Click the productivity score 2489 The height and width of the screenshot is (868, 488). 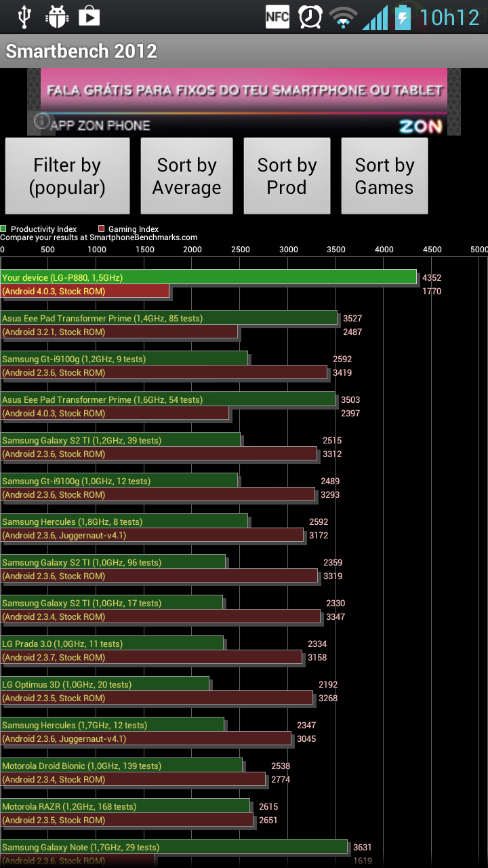pos(330,481)
